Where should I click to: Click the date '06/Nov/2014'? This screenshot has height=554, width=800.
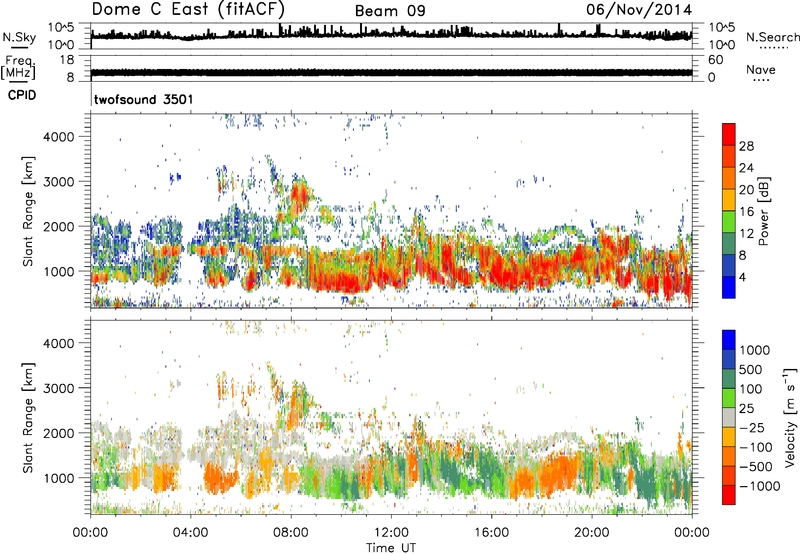(x=639, y=10)
